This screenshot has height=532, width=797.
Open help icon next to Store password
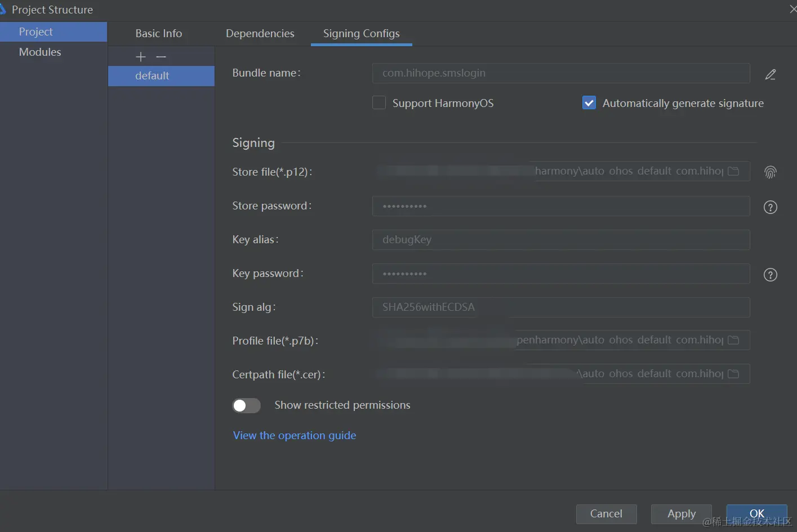click(771, 207)
